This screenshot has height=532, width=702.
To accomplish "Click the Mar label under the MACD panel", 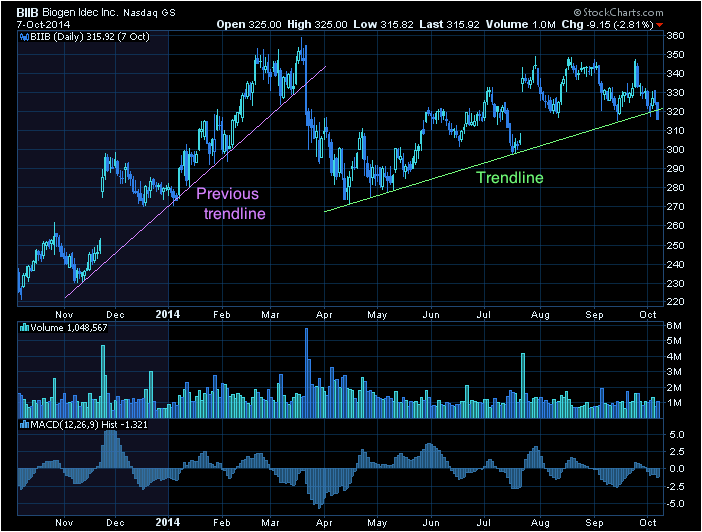I will (270, 523).
